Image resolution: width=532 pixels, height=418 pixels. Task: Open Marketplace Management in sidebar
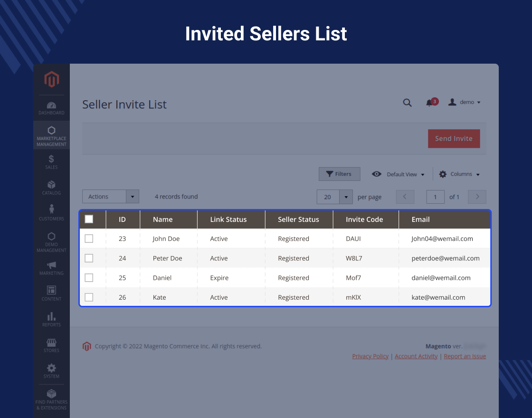click(52, 136)
